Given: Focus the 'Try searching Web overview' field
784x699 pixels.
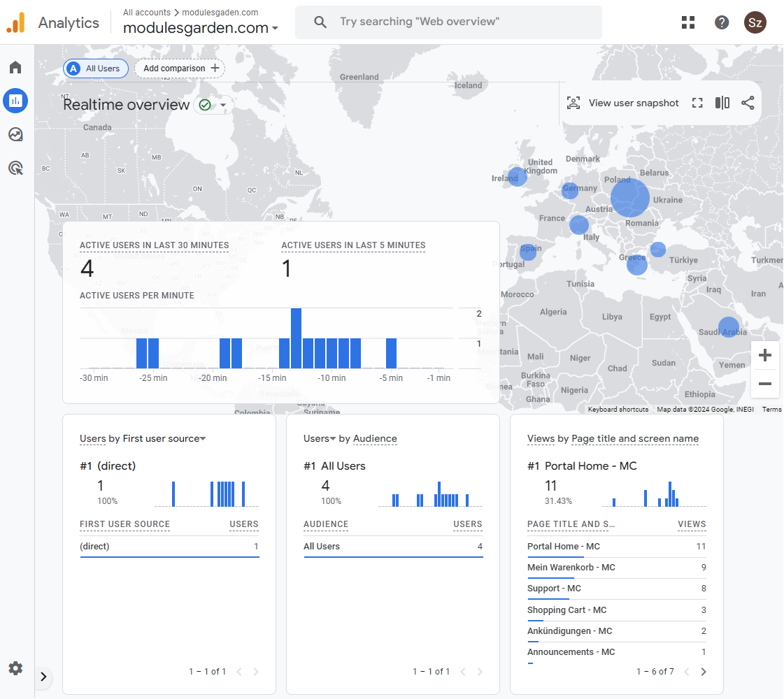Looking at the screenshot, I should point(448,22).
